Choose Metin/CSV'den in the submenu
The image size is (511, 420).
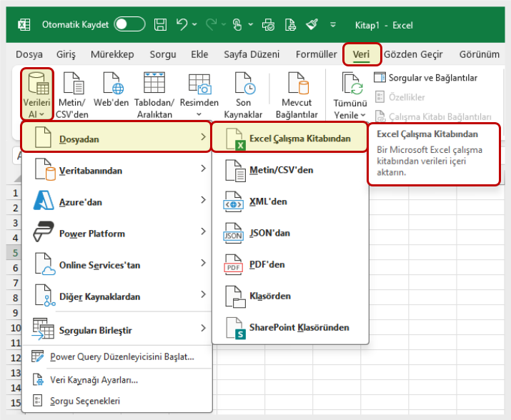click(x=290, y=170)
